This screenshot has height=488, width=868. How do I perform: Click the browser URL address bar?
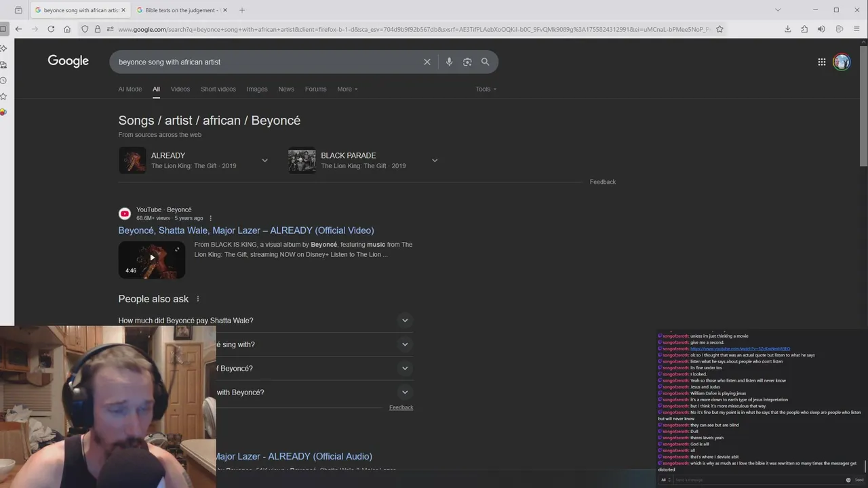[414, 29]
